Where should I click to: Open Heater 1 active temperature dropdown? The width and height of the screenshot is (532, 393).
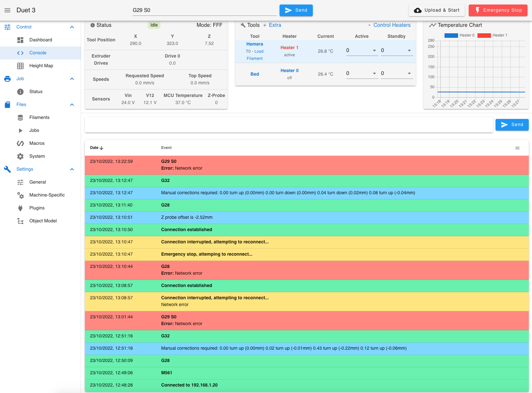point(374,51)
